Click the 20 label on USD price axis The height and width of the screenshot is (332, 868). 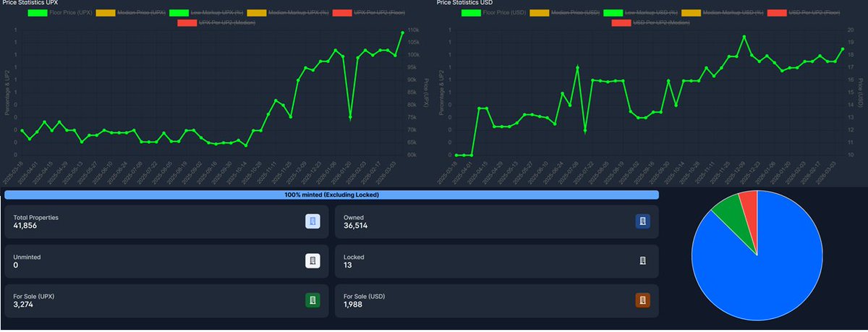[851, 30]
